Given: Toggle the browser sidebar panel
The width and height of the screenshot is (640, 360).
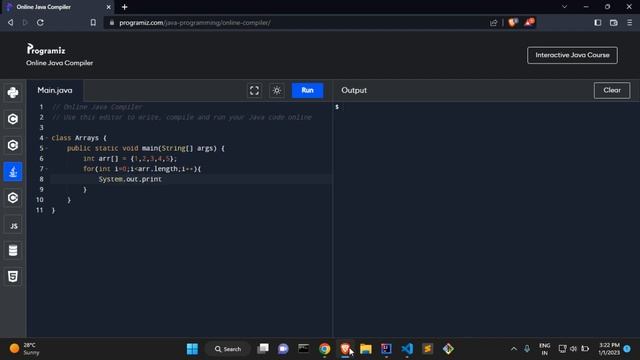Looking at the screenshot, I should tap(598, 22).
